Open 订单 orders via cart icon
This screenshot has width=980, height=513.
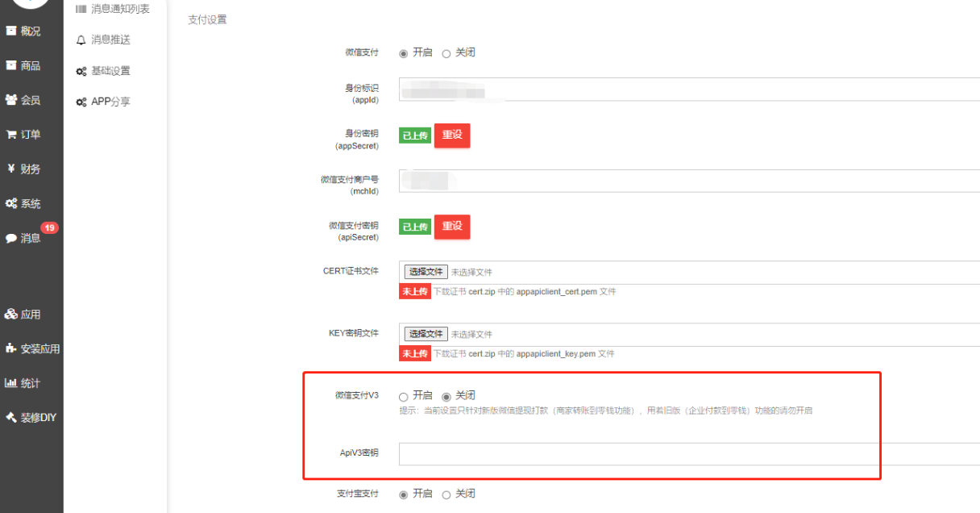11,135
